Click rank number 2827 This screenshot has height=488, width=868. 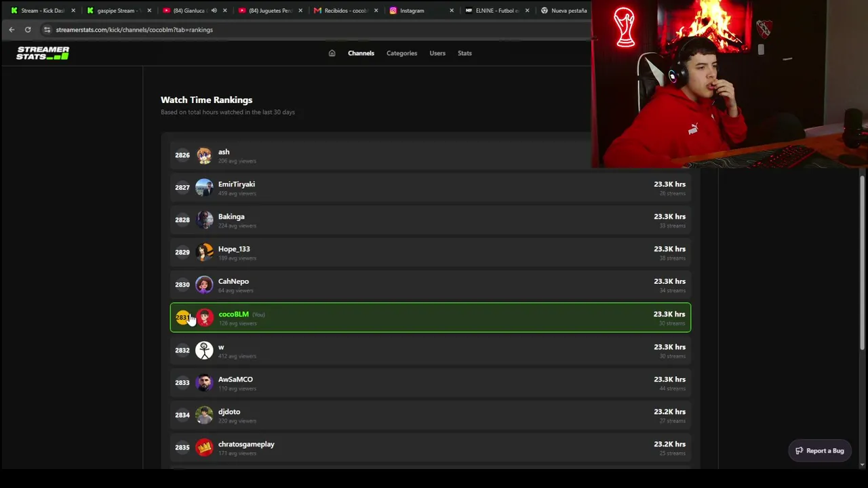(x=182, y=188)
